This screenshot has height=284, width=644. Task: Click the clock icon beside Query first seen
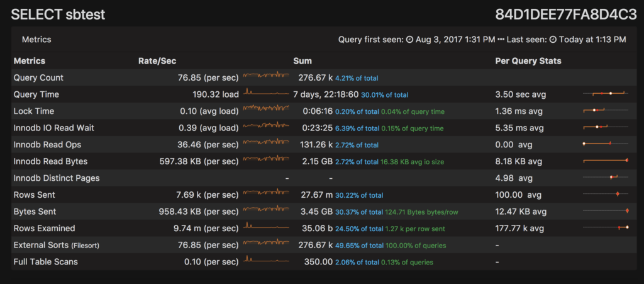[409, 40]
